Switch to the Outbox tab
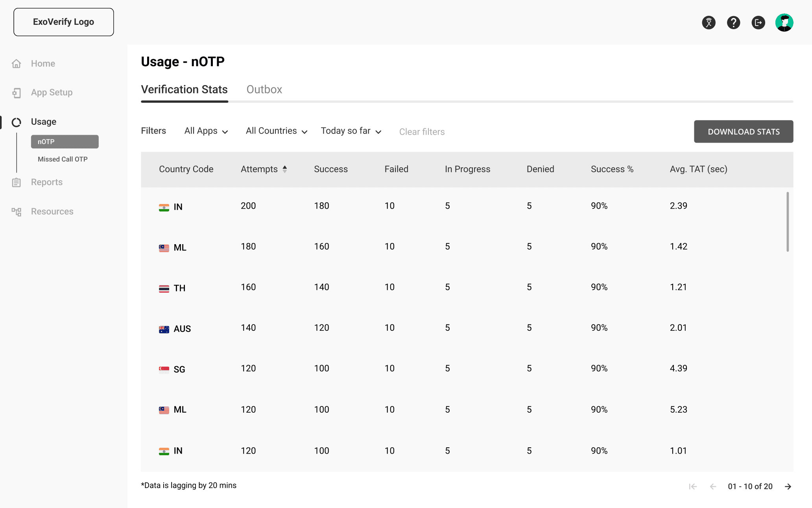The image size is (812, 508). coord(264,89)
